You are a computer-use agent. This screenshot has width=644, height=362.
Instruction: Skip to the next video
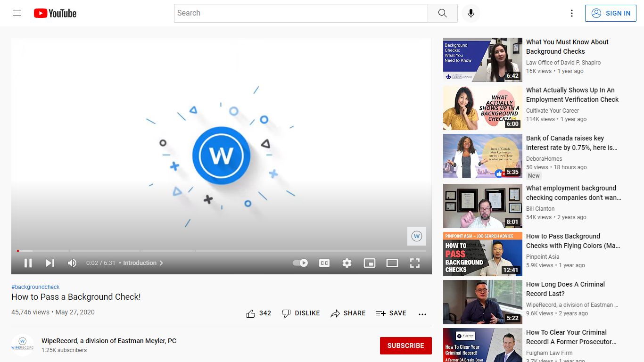coord(50,263)
